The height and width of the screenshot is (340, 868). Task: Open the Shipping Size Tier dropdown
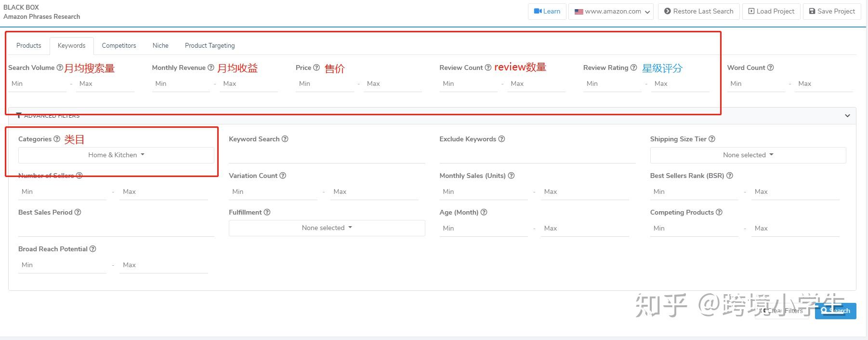(x=748, y=155)
